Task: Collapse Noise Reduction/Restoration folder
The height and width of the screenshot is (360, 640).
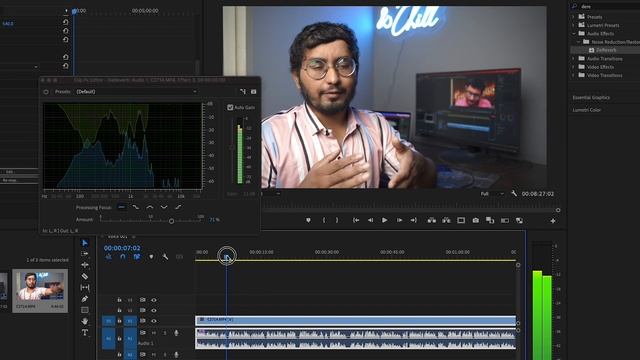Action: click(x=578, y=42)
